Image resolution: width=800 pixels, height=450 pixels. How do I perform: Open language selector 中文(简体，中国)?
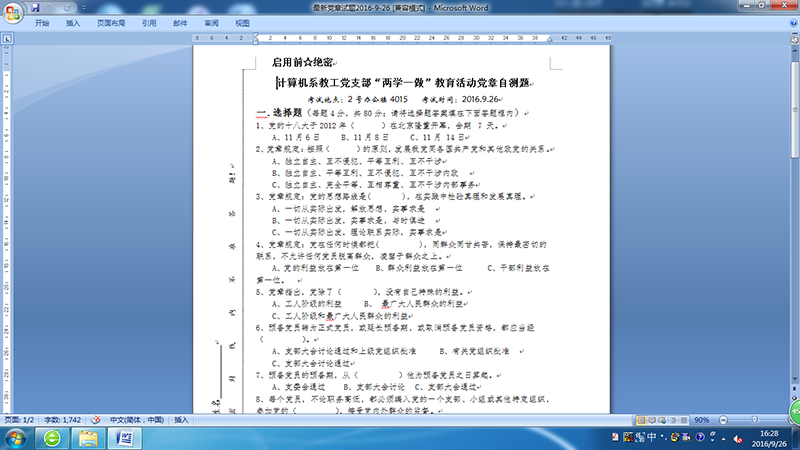pyautogui.click(x=137, y=420)
